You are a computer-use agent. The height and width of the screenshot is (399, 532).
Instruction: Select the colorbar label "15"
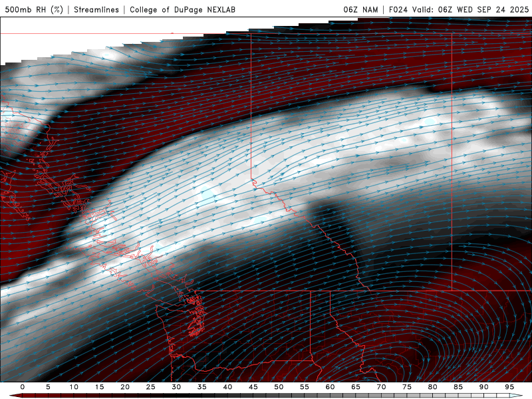coord(99,387)
